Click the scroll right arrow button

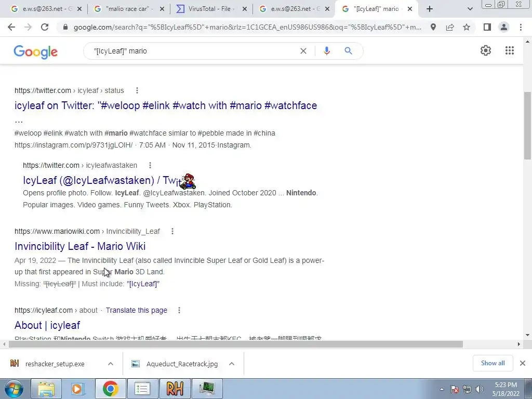[519, 344]
